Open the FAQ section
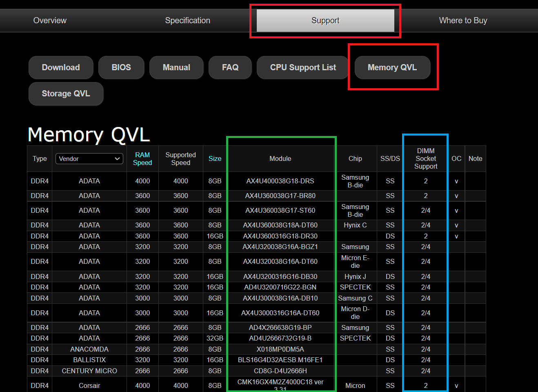This screenshot has width=538, height=392. [230, 67]
